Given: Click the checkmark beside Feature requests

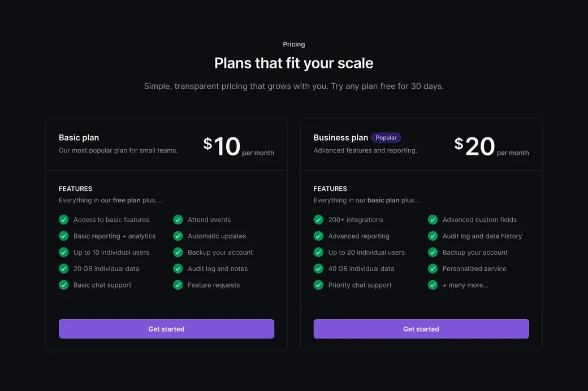Looking at the screenshot, I should (x=178, y=285).
